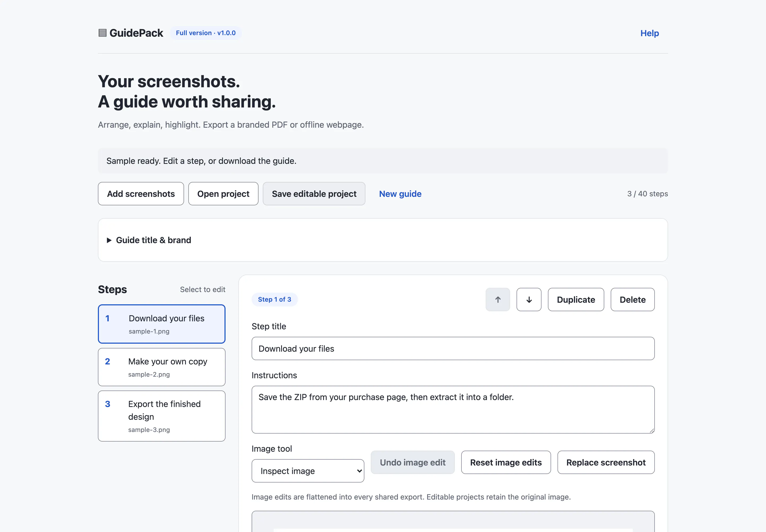
Task: Click the Full version v1.0.0 badge
Action: 206,33
